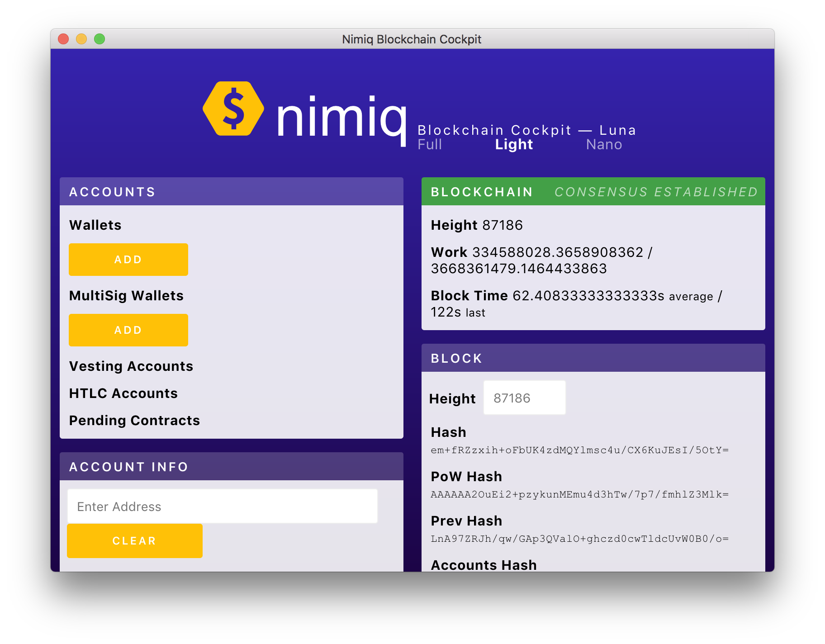
Task: Select the PoW Hash value text
Action: (x=580, y=495)
